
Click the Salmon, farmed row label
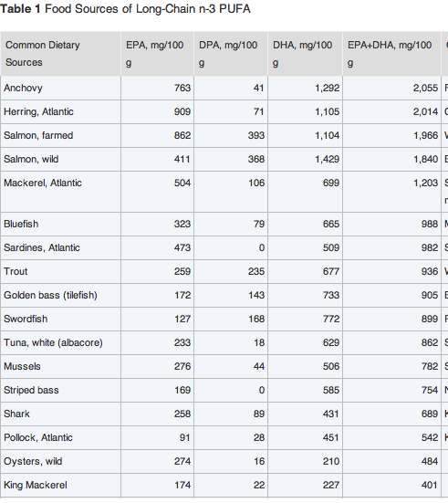38,135
